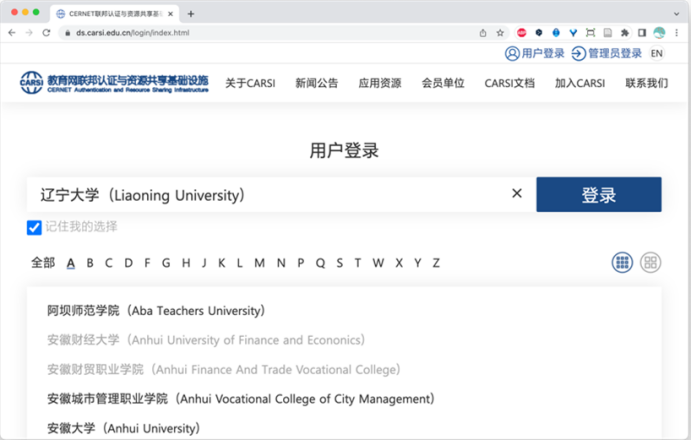This screenshot has height=441, width=692.
Task: Clear the selected university with the X
Action: point(517,194)
